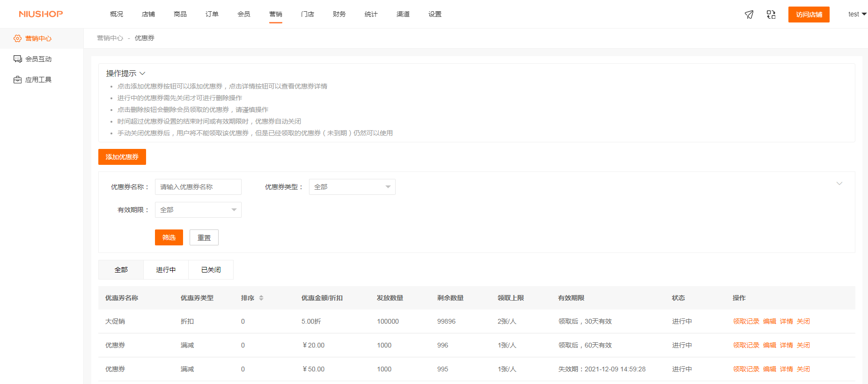The height and width of the screenshot is (384, 868).
Task: Click the 100000 issued quantity cell
Action: 388,321
